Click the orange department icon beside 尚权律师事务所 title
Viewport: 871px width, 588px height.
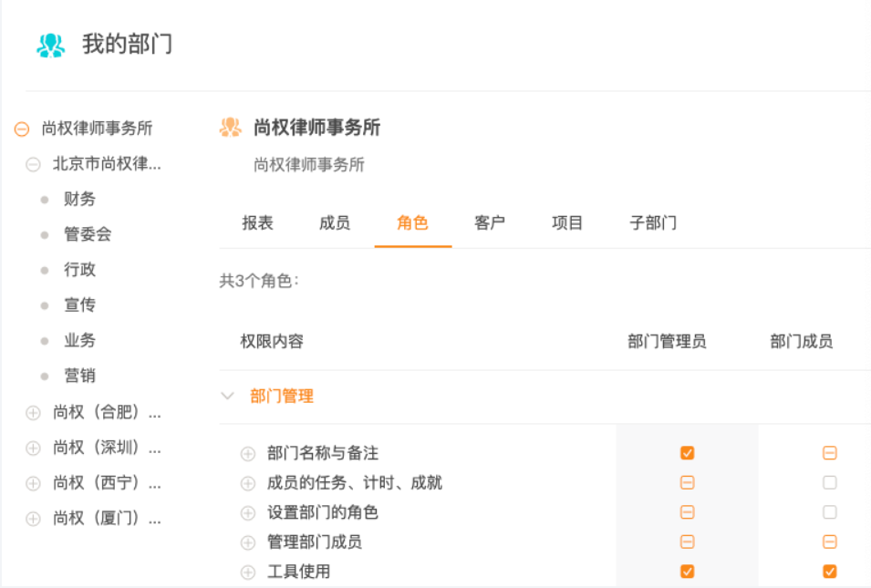(231, 127)
